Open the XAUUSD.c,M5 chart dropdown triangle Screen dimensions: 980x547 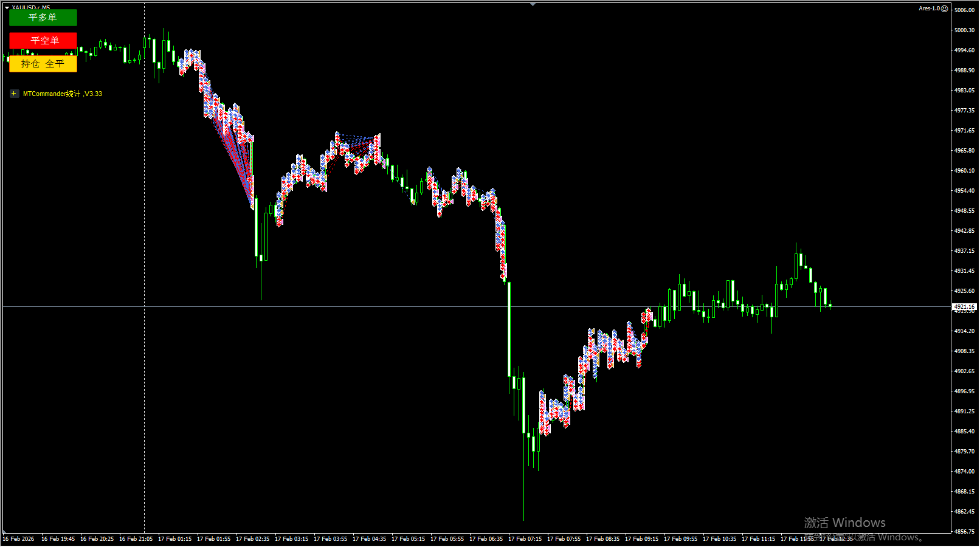(x=7, y=8)
